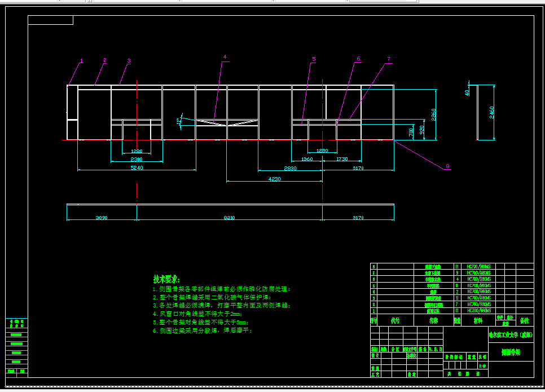Click the 1880 dimension value
The width and height of the screenshot is (545, 392).
point(322,151)
